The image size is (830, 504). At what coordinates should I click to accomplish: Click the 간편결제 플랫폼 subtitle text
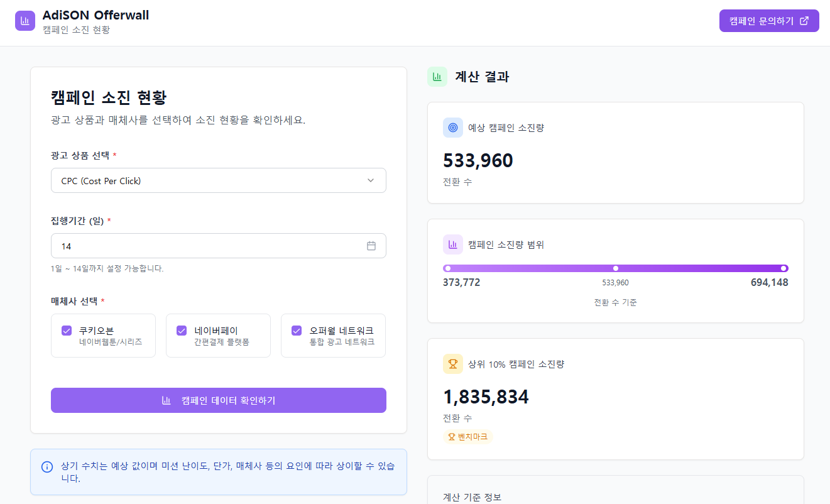(x=222, y=342)
